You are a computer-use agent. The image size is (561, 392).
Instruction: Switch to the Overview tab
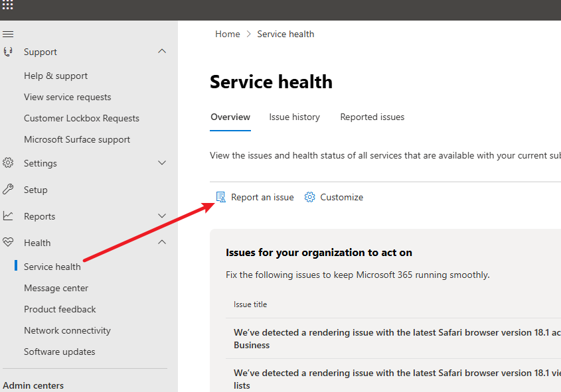click(230, 117)
